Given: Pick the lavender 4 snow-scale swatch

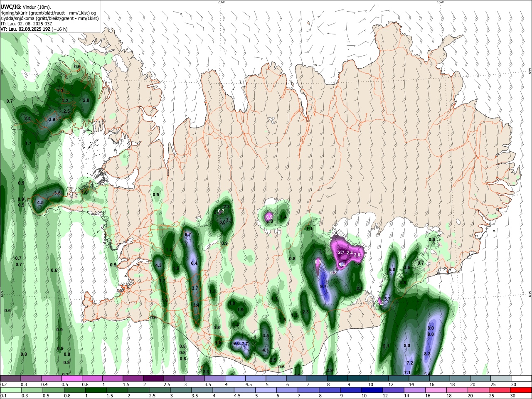Looking at the screenshot, I should pyautogui.click(x=235, y=378).
